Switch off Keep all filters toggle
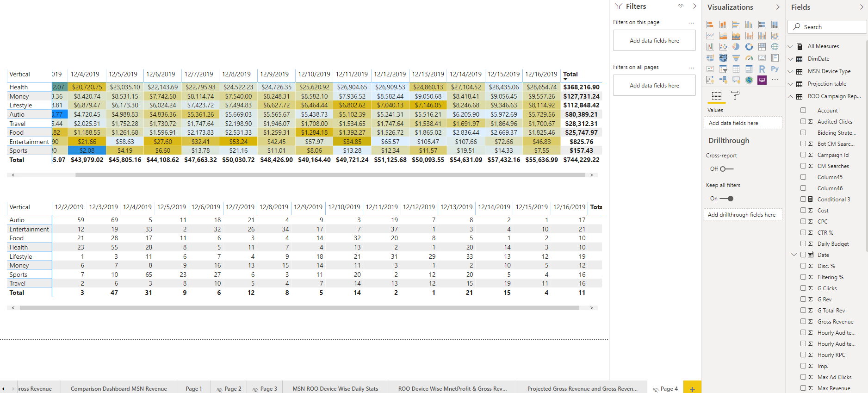 [x=727, y=199]
